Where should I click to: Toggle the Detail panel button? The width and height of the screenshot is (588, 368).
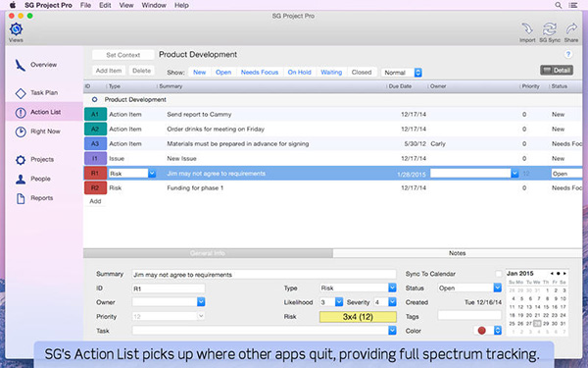pos(557,71)
